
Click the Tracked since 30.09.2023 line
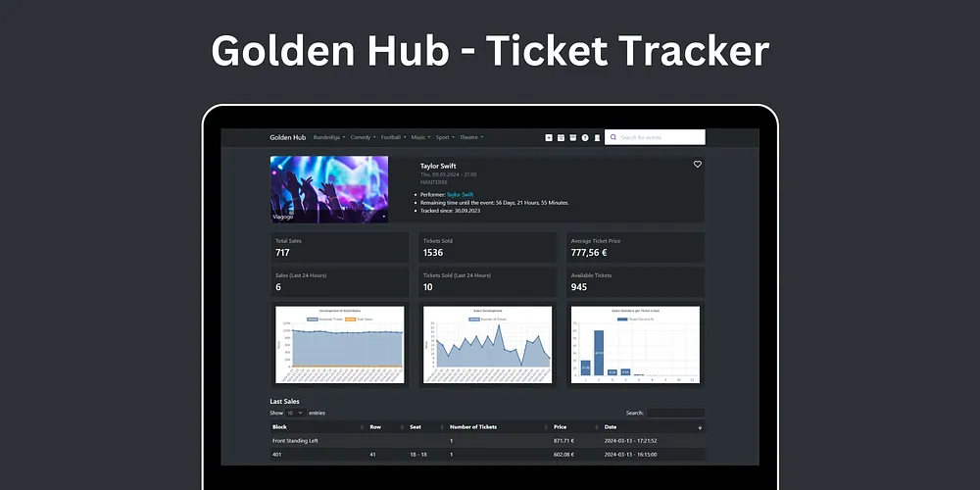(450, 211)
